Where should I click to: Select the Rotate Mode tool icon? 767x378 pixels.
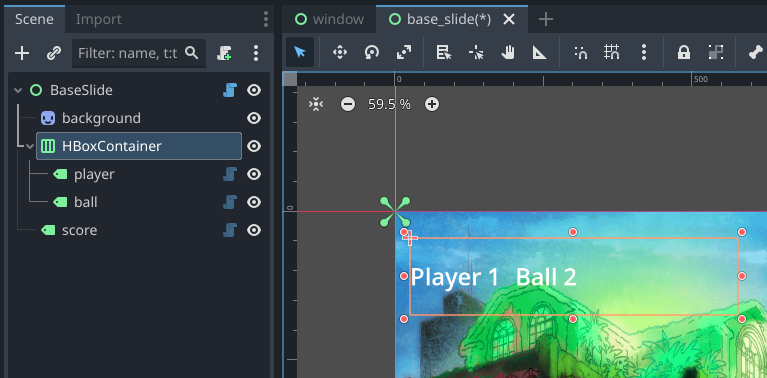(x=372, y=52)
